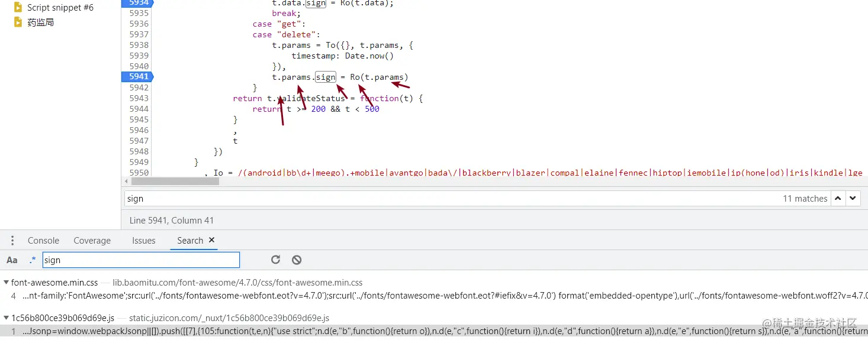Viewport: 868px width, 340px height.
Task: Open the drawer three-dot menu
Action: coord(12,241)
